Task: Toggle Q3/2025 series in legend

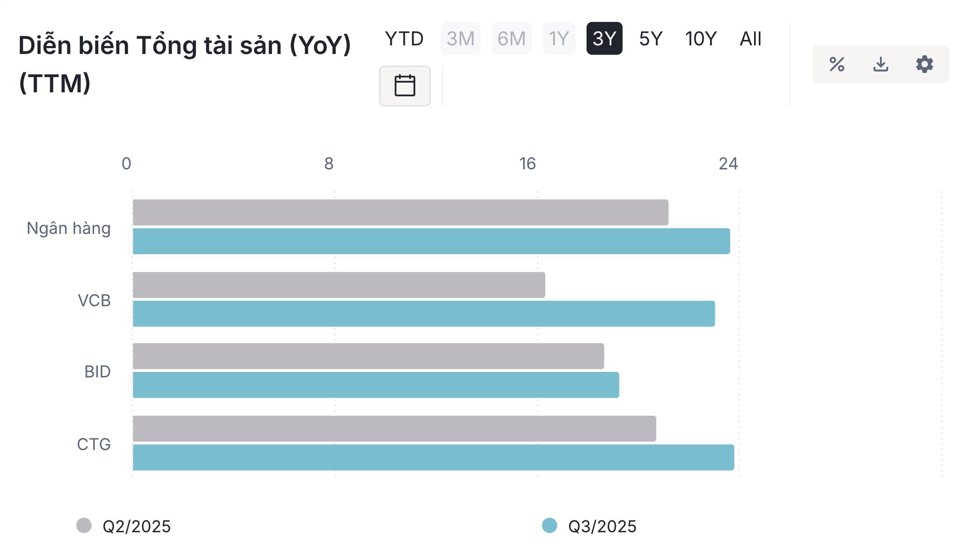Action: coord(602,526)
